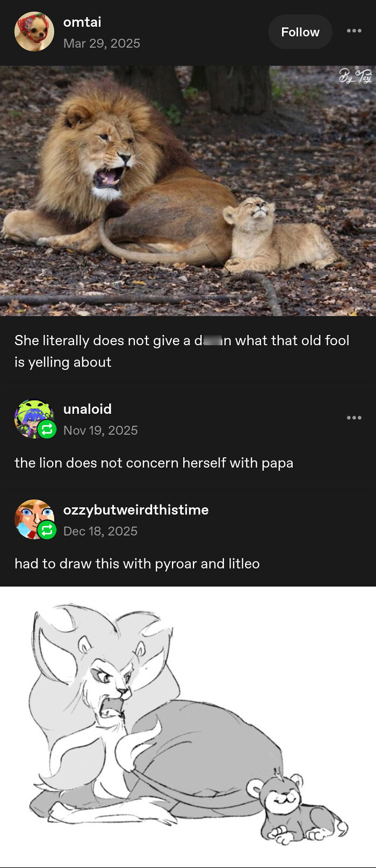
Task: Open unaloid's profile via their username
Action: pyautogui.click(x=88, y=409)
